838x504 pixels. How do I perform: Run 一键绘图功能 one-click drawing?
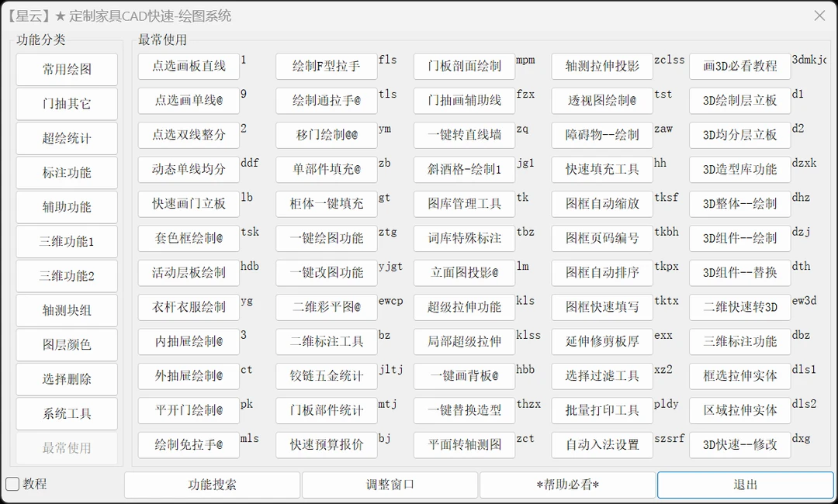tap(326, 238)
